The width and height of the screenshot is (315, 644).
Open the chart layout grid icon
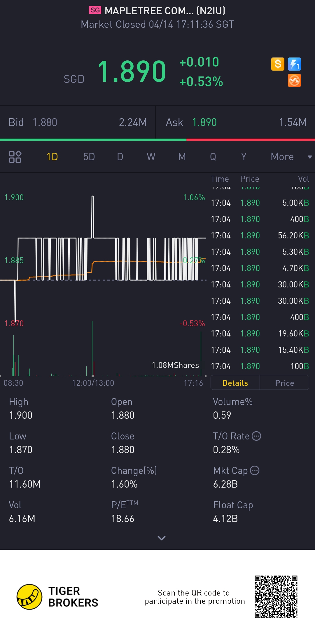click(15, 157)
